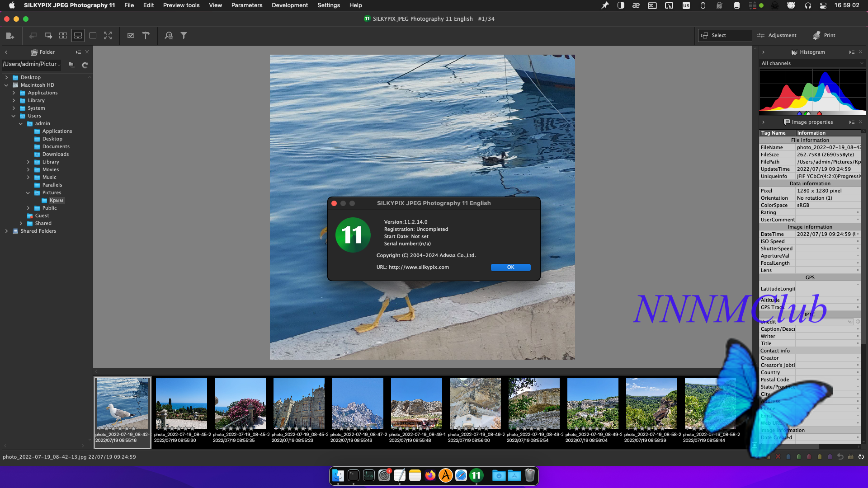Screen dimensions: 868x488
Task: Toggle the checkmark selection toolbar icon
Action: pyautogui.click(x=131, y=36)
